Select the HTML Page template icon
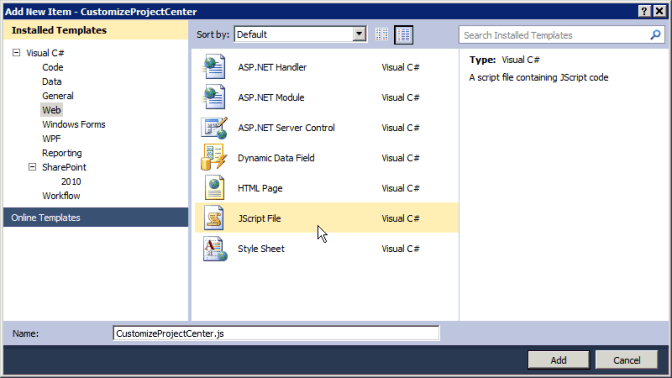This screenshot has height=378, width=672. (214, 188)
